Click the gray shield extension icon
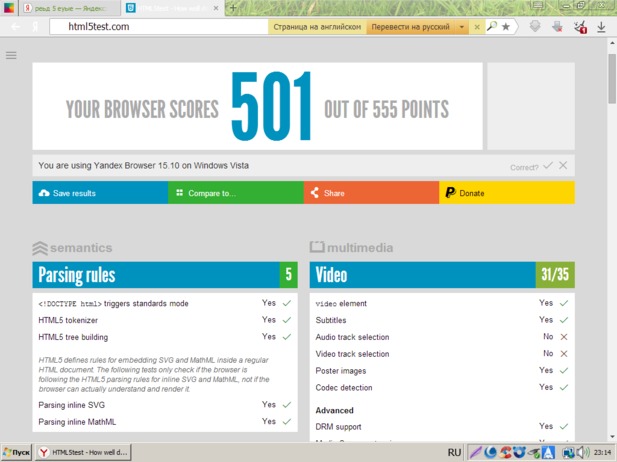617x462 pixels. (535, 27)
